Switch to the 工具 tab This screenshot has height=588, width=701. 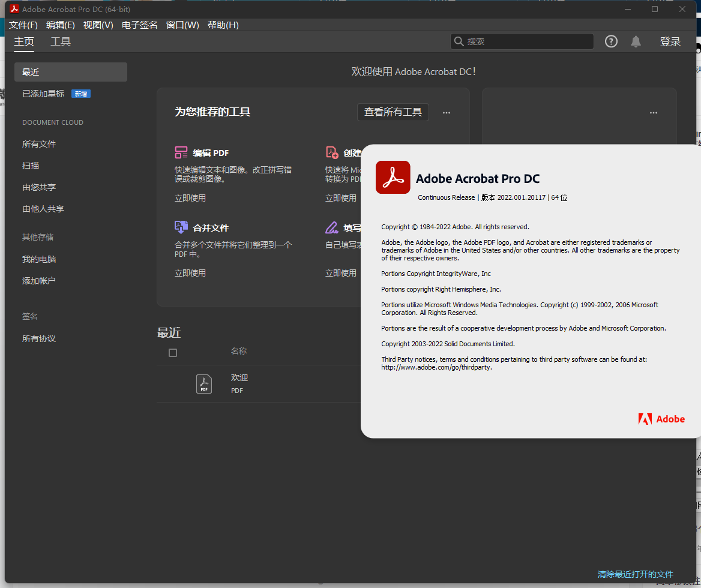click(60, 41)
